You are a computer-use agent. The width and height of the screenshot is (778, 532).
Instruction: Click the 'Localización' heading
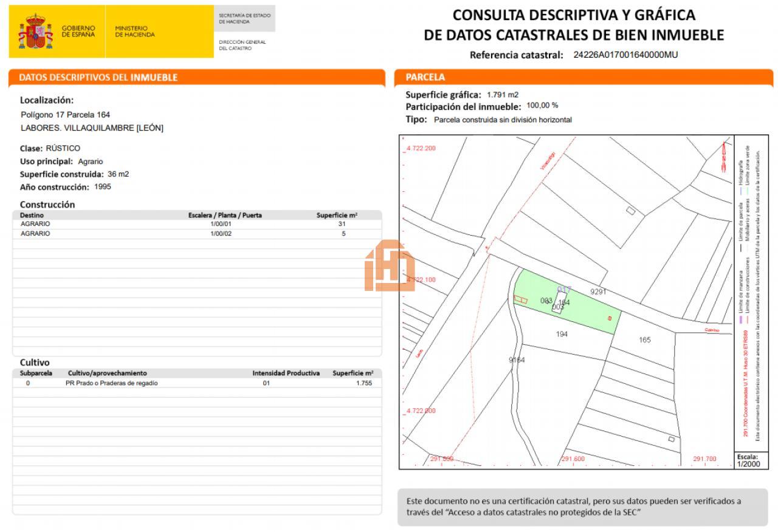point(47,100)
